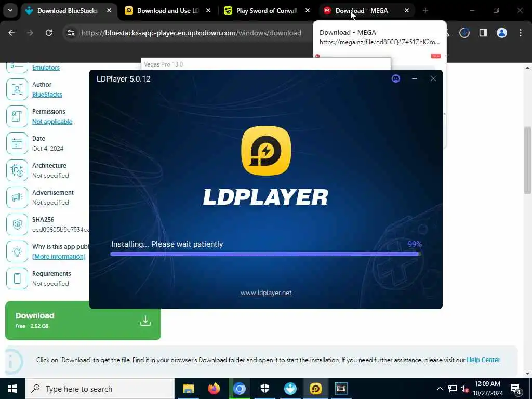Click the Requirements phone icon
Screen dimensions: 532x399
coord(17,278)
